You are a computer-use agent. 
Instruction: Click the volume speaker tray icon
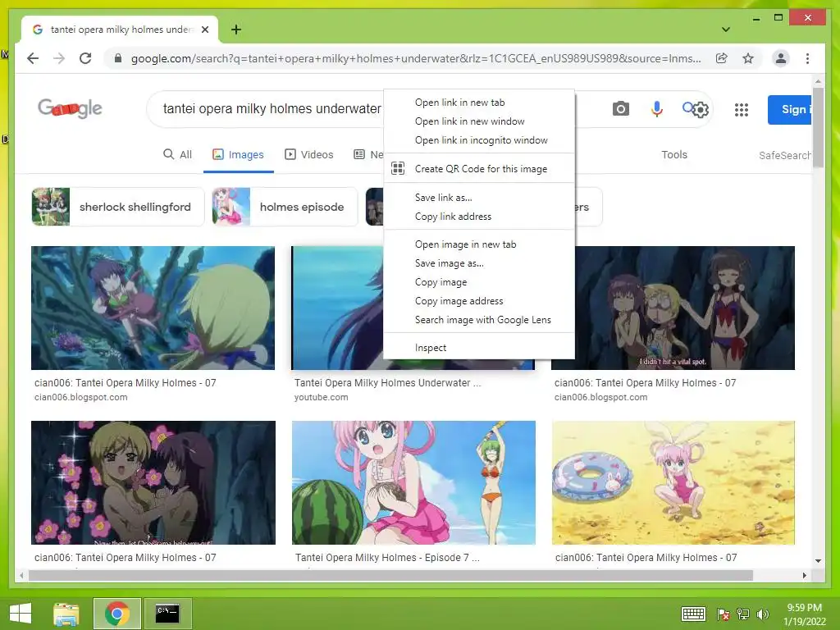pos(762,614)
